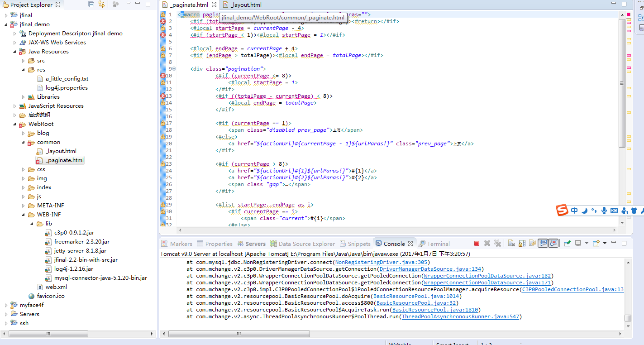644x345 pixels.
Task: Click the focus task icon in Project Explorer
Action: coord(115,5)
